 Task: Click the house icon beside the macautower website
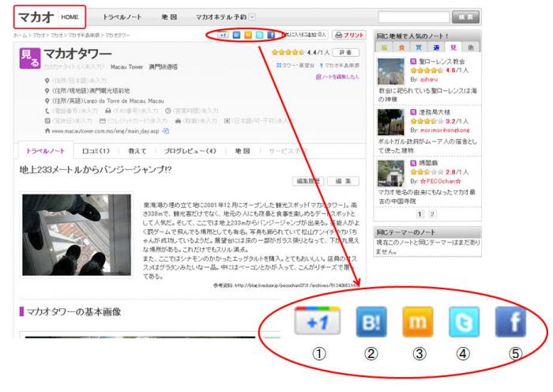(47, 131)
